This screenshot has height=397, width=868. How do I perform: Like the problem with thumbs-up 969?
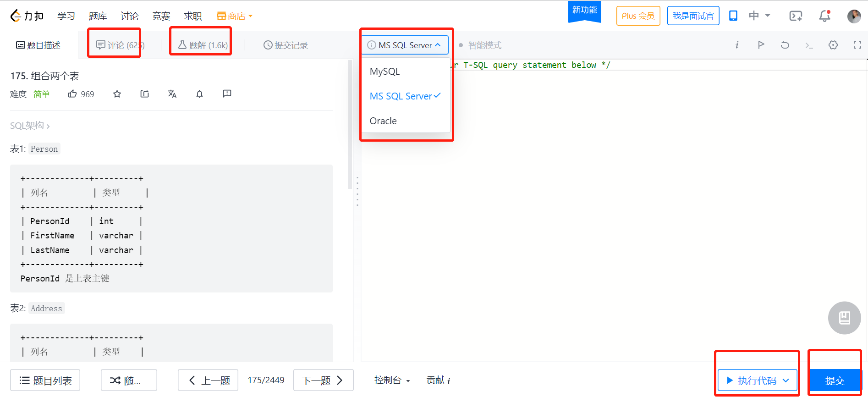[x=81, y=94]
